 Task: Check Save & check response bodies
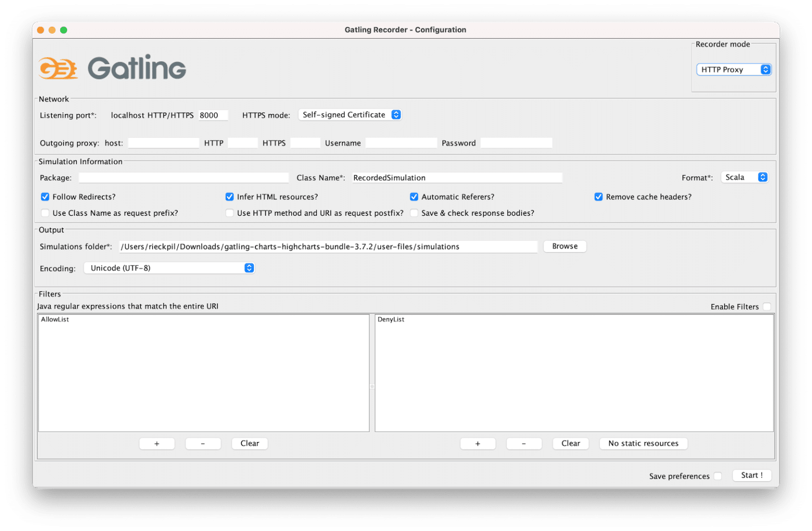(414, 213)
